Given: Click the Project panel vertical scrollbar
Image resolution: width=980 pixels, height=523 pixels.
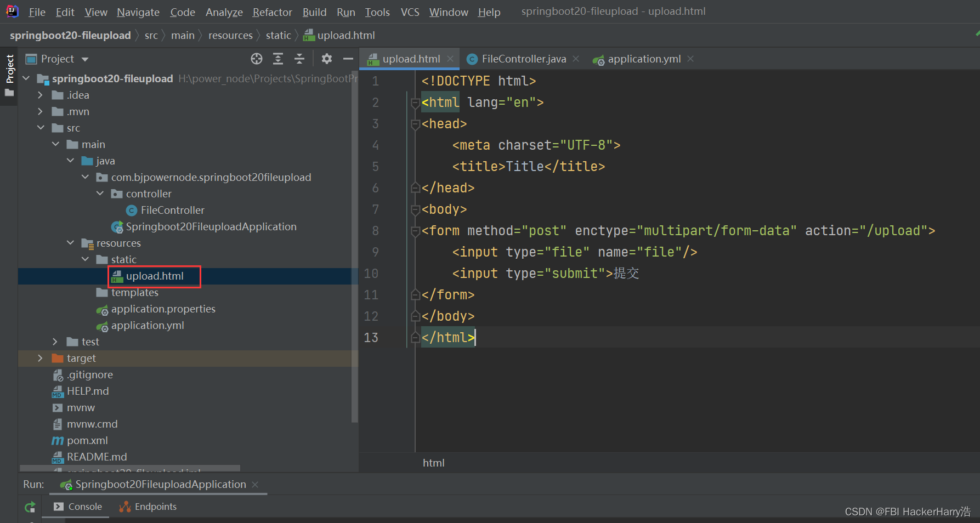Looking at the screenshot, I should pos(355,247).
